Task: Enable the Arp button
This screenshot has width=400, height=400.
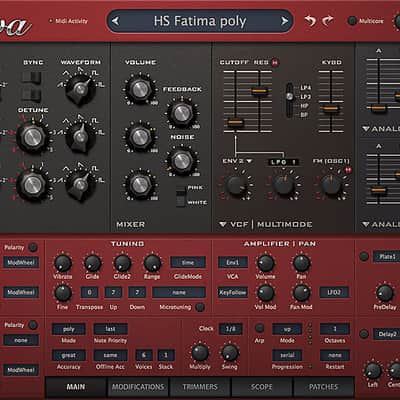Action: [x=259, y=328]
